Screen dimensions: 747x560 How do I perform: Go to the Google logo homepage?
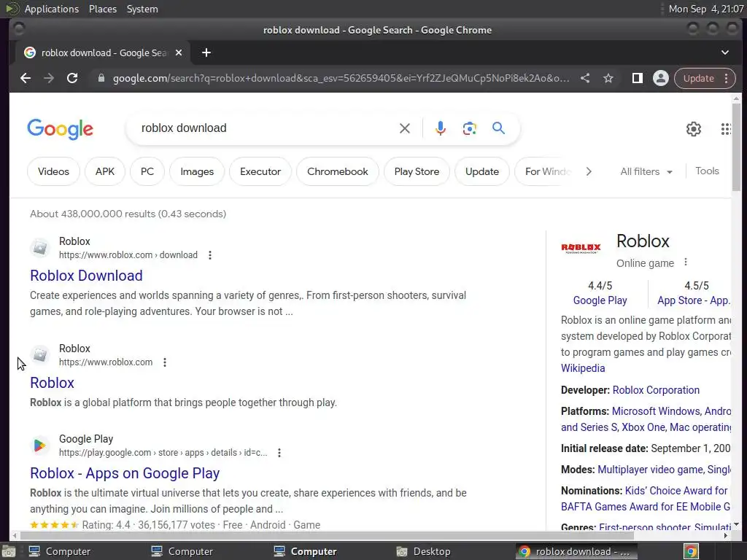click(x=61, y=128)
